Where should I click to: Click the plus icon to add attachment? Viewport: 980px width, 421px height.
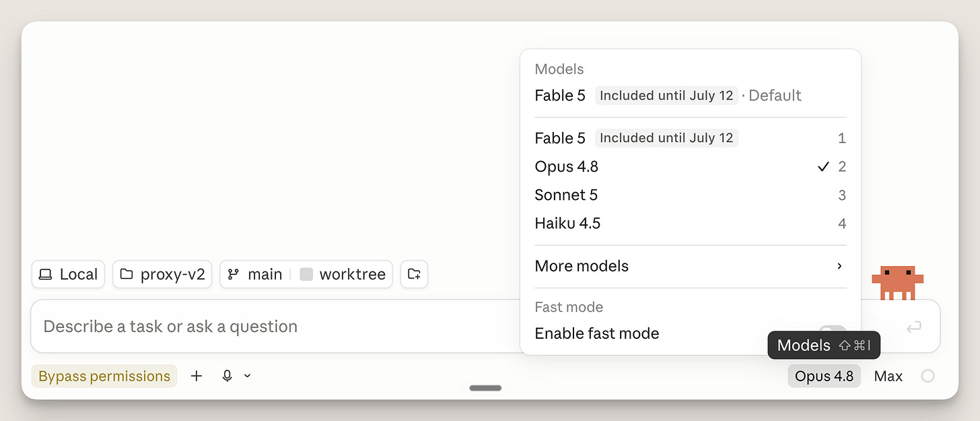click(197, 376)
